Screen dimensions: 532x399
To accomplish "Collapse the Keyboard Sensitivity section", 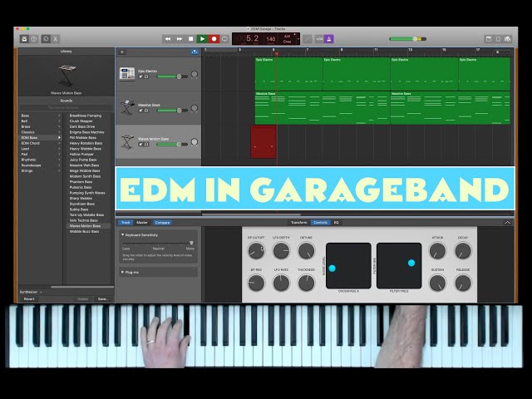I will [x=122, y=234].
